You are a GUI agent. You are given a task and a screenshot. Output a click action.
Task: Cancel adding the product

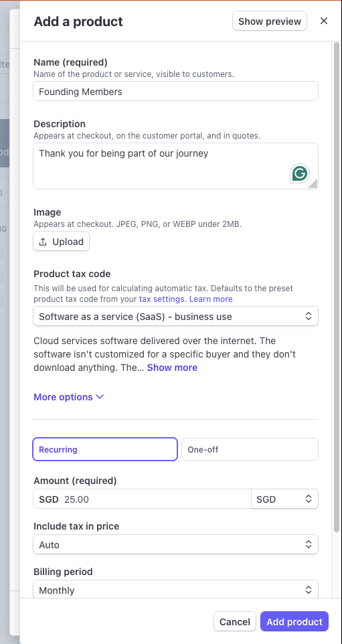(x=235, y=621)
